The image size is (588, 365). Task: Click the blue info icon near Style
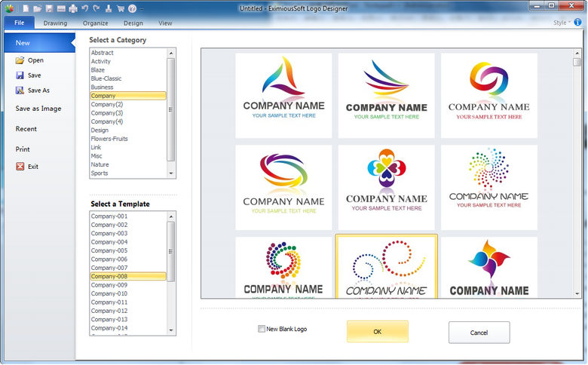[578, 23]
